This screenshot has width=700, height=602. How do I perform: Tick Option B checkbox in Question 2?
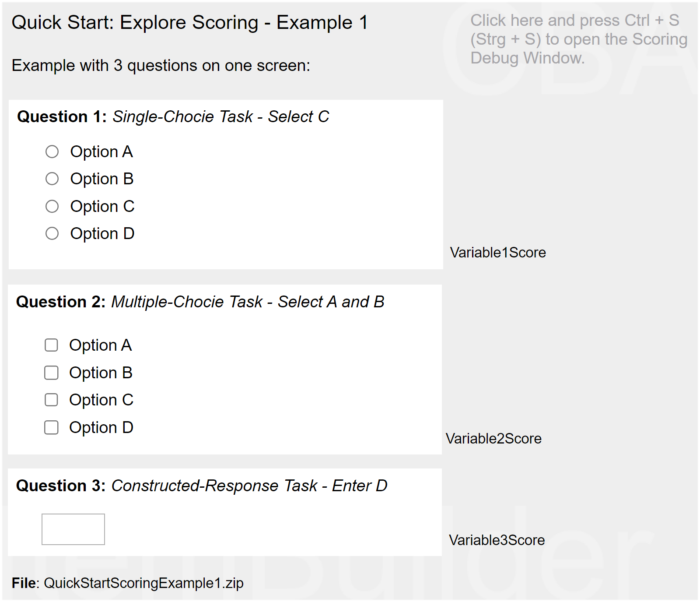pyautogui.click(x=51, y=373)
